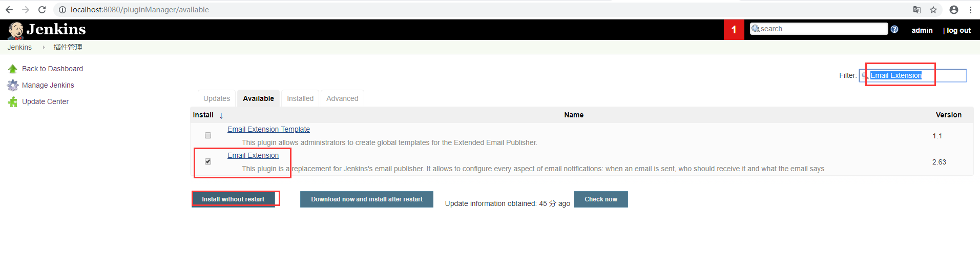Image resolution: width=980 pixels, height=268 pixels.
Task: Click the Back to Dashboard arrow icon
Action: [x=13, y=69]
